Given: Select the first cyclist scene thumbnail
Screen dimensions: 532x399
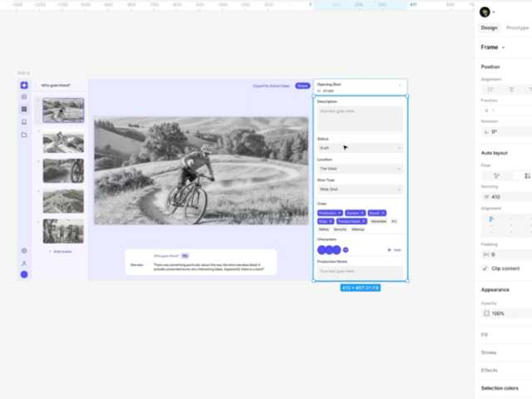Looking at the screenshot, I should [x=63, y=111].
